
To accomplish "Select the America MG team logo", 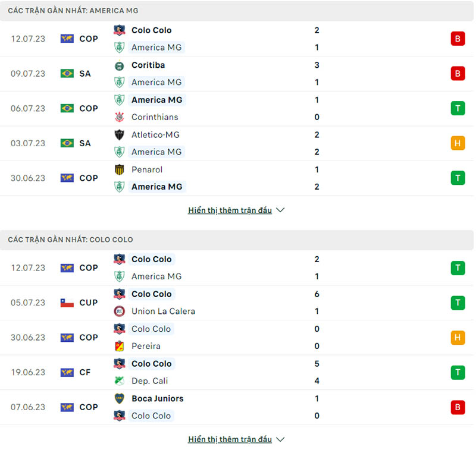I will pyautogui.click(x=119, y=48).
